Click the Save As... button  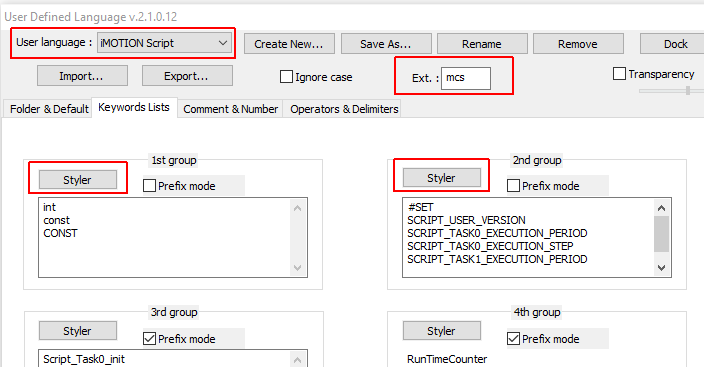(x=386, y=44)
